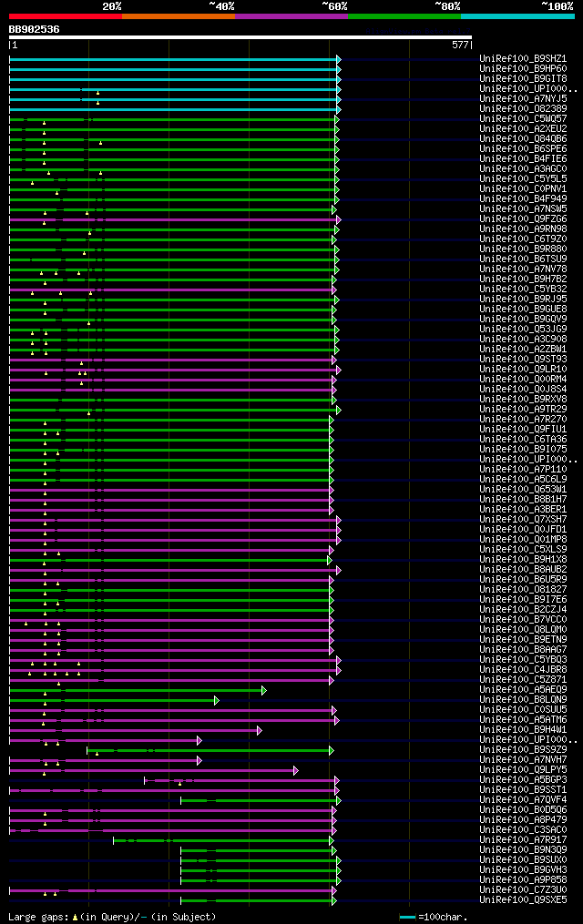The height and width of the screenshot is (924, 583).
Task: Click the green ~80% identity legend segment
Action: click(404, 16)
